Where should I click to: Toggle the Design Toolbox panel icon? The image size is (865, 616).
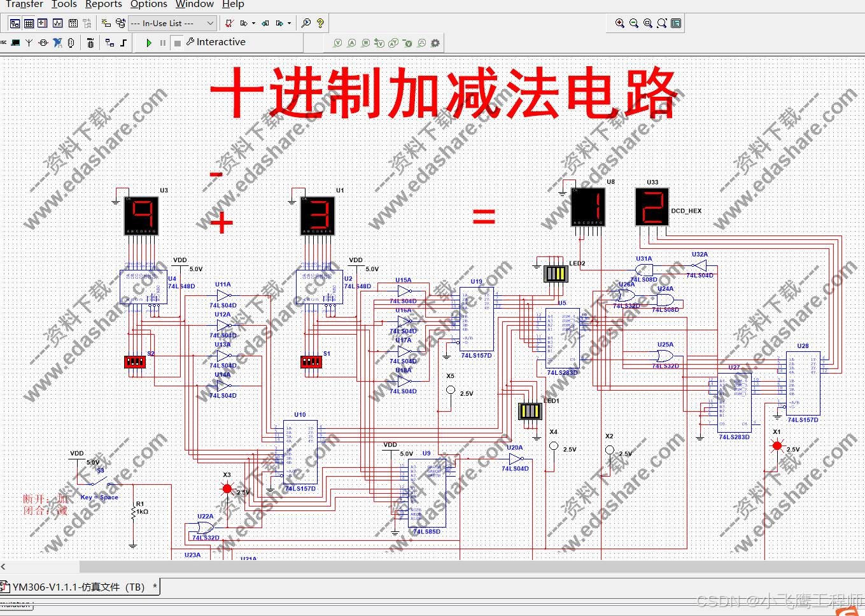tap(15, 24)
